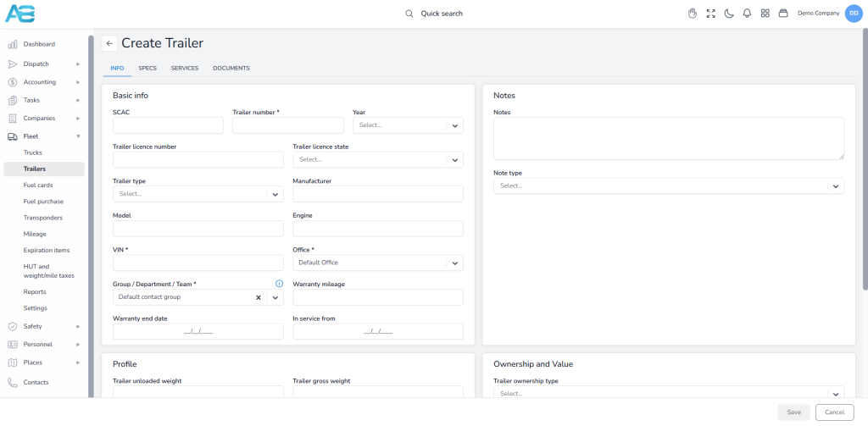Toggle dark mode moon icon
Viewport: 868px width, 426px height.
[729, 14]
